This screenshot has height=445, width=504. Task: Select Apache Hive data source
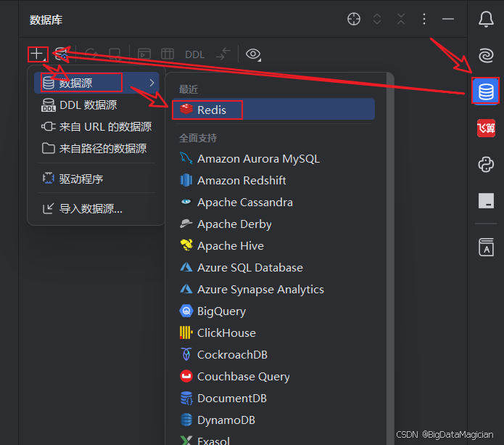coord(273,246)
